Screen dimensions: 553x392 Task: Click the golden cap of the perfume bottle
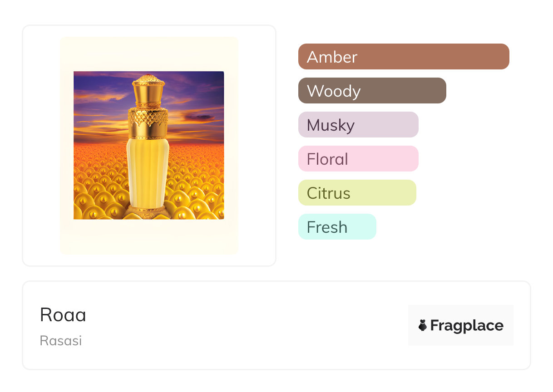coord(148,91)
